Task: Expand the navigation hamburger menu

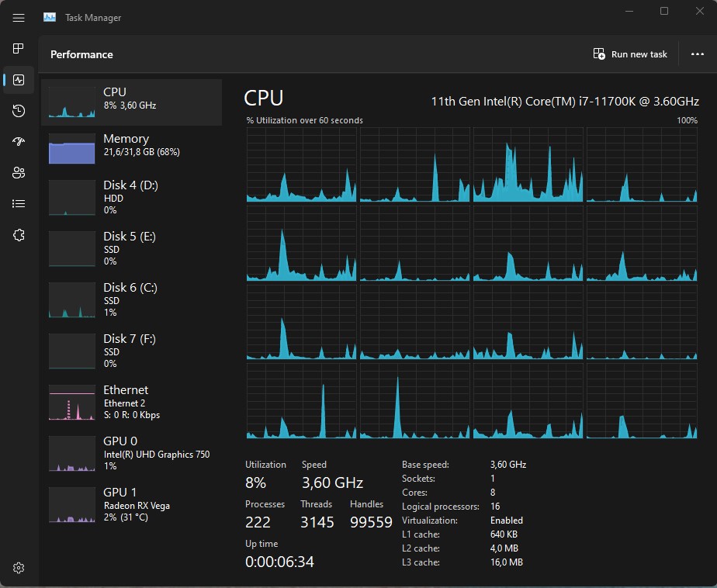Action: tap(18, 17)
